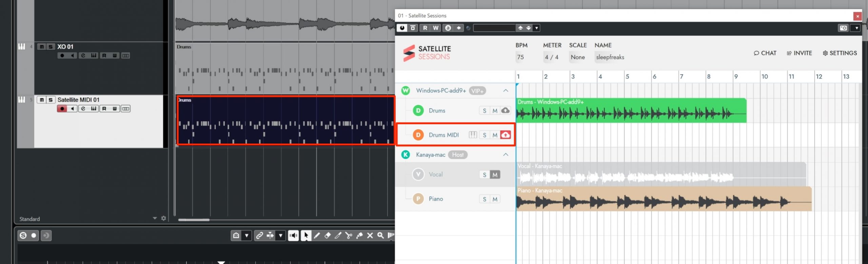
Task: Toggle Solo Editor in the lower editor toolbar
Action: [23, 235]
